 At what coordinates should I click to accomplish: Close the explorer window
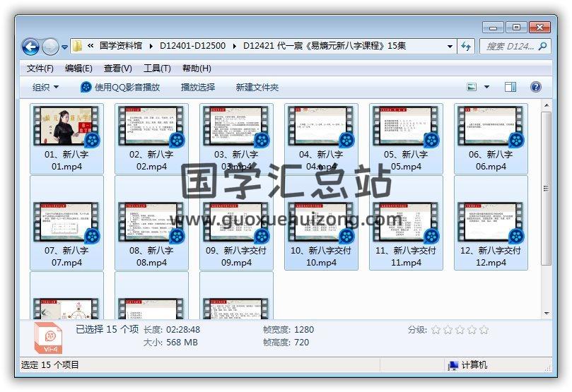[x=540, y=28]
